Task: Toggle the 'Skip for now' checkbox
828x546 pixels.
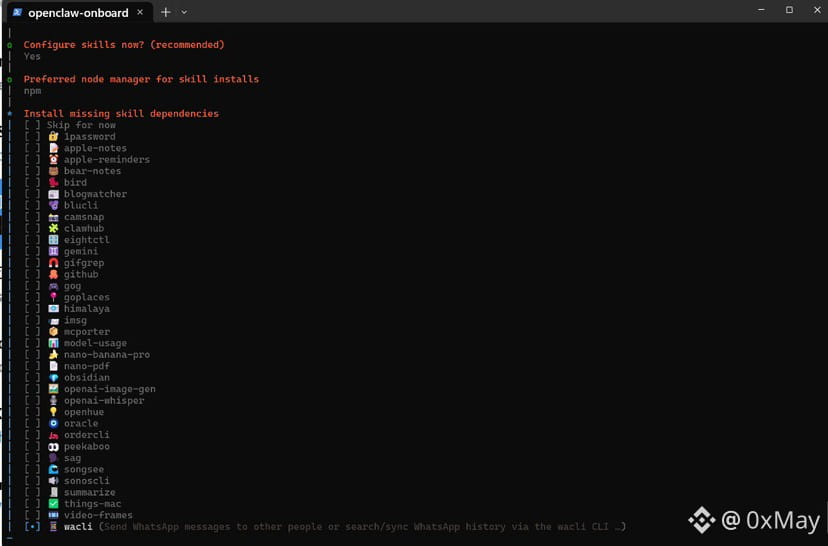Action: click(x=33, y=125)
